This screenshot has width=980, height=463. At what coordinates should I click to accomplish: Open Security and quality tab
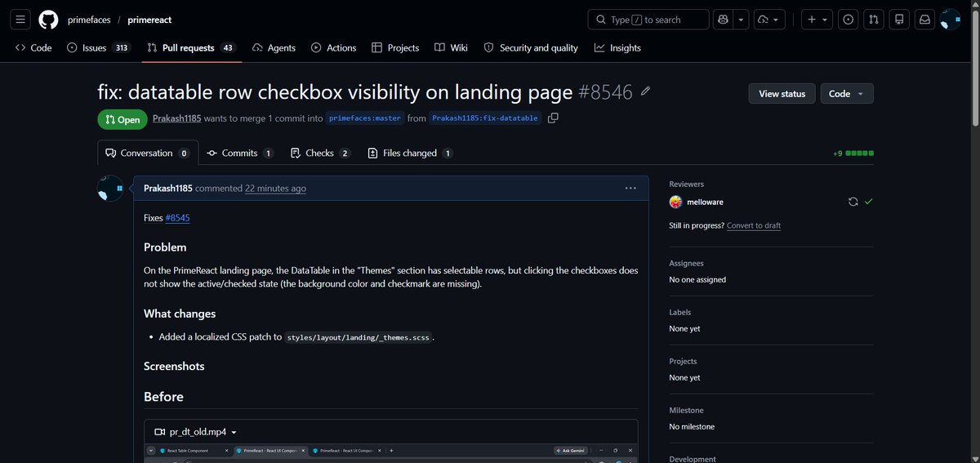click(x=531, y=48)
